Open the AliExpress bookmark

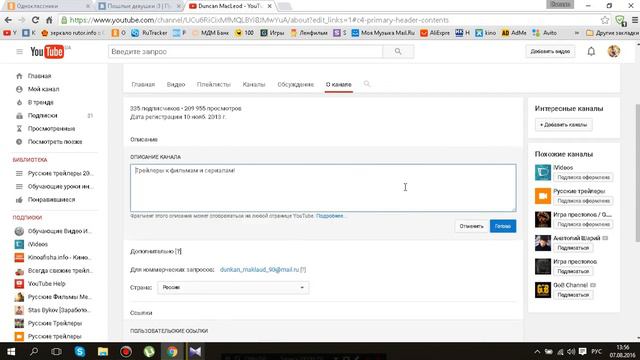point(435,33)
